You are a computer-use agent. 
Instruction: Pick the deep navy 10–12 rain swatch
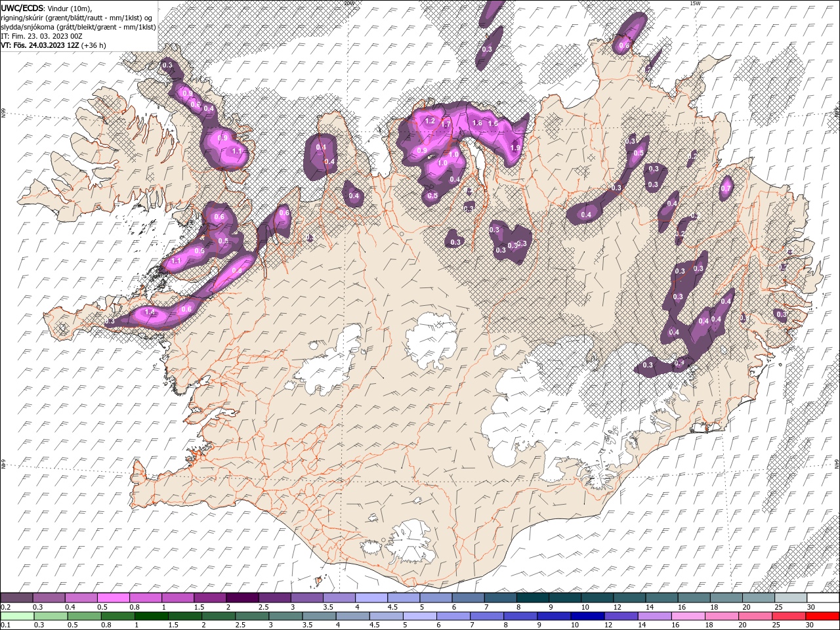point(588,616)
